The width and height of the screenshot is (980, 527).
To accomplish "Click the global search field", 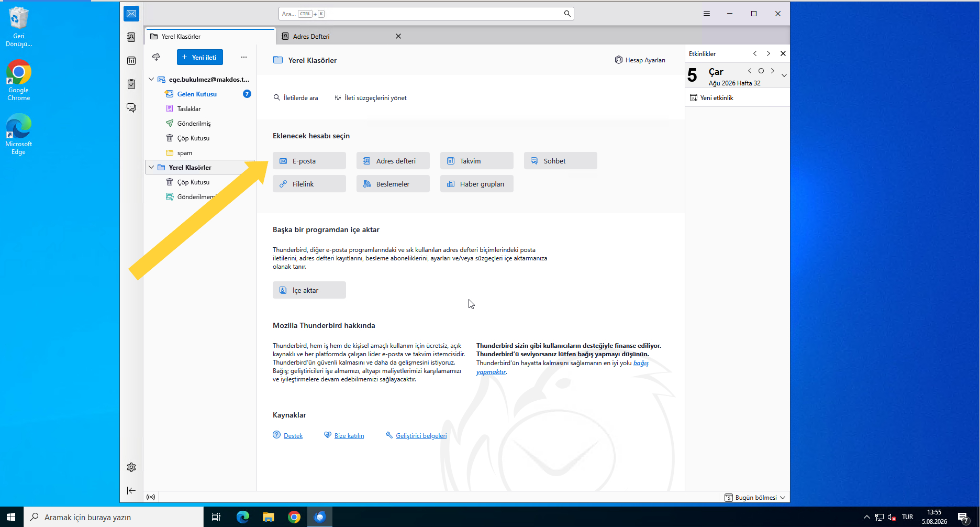I will [426, 14].
